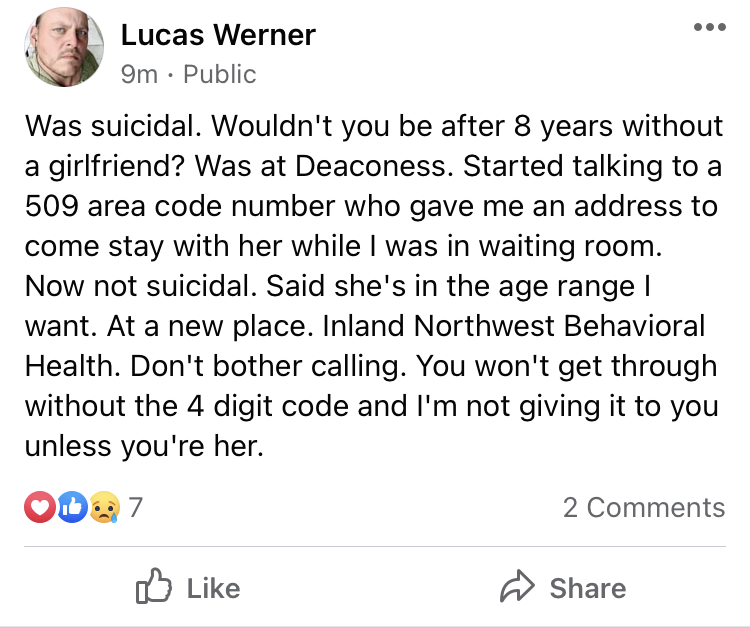Click the thumbs-up outline icon beside Like

[x=154, y=586]
